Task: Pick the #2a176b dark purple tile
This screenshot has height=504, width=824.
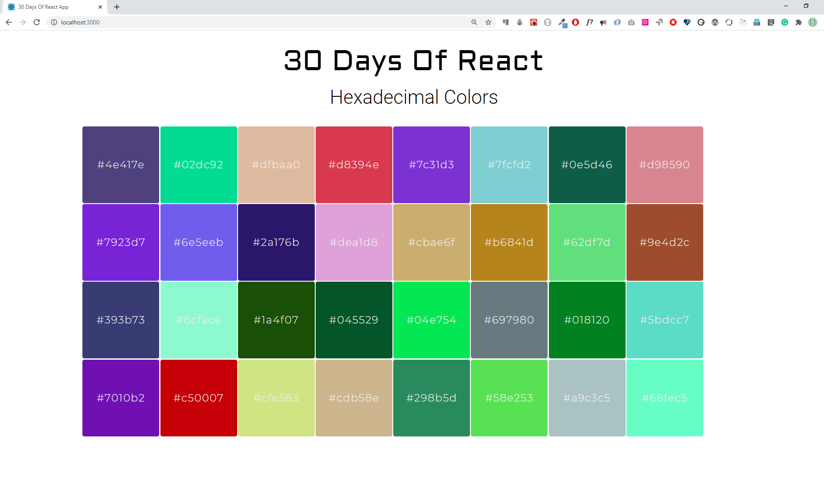Action: [276, 242]
